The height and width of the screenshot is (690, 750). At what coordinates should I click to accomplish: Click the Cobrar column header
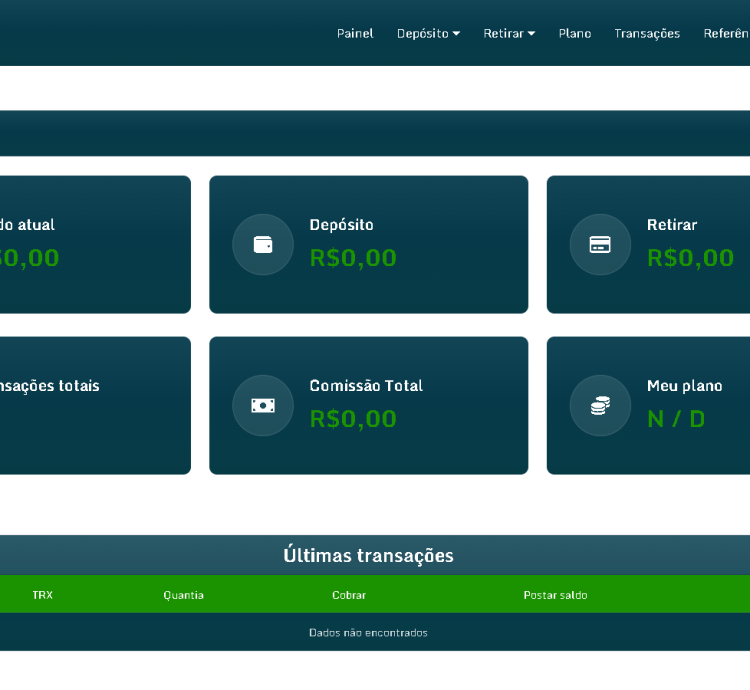349,595
